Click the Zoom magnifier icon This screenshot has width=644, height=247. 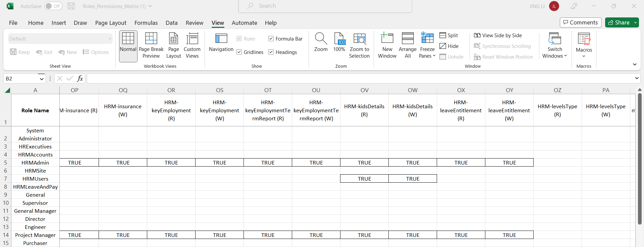pos(321,39)
